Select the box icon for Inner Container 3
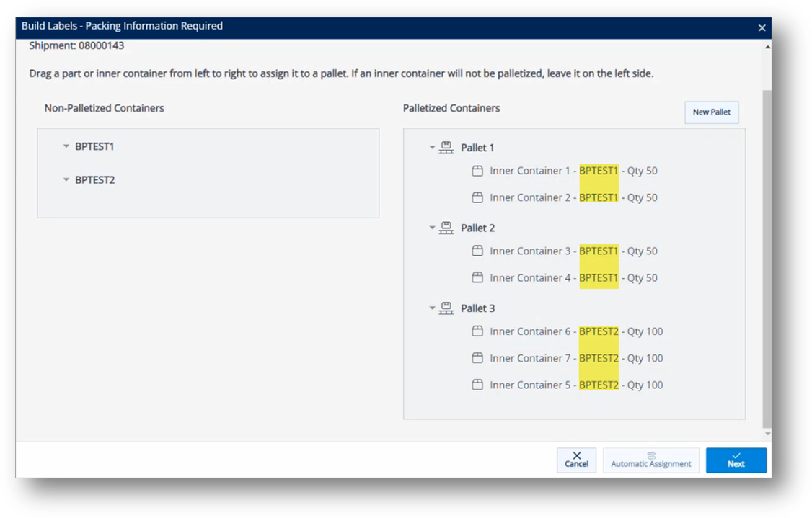 pyautogui.click(x=477, y=251)
